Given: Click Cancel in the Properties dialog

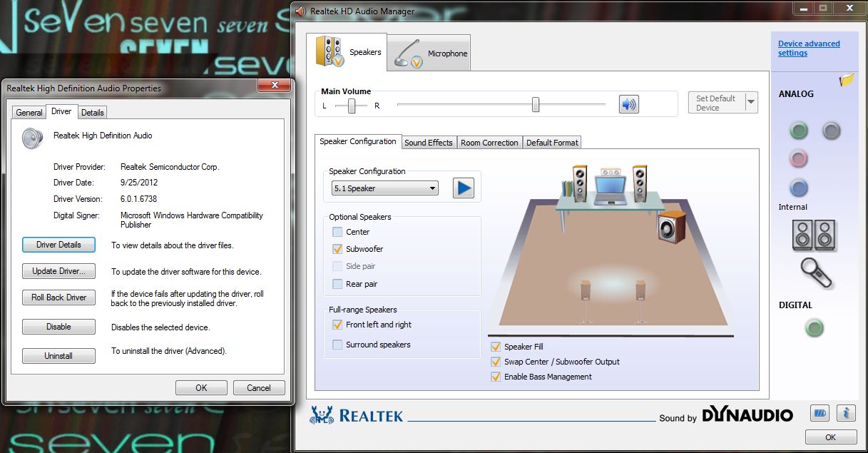Looking at the screenshot, I should coord(259,388).
